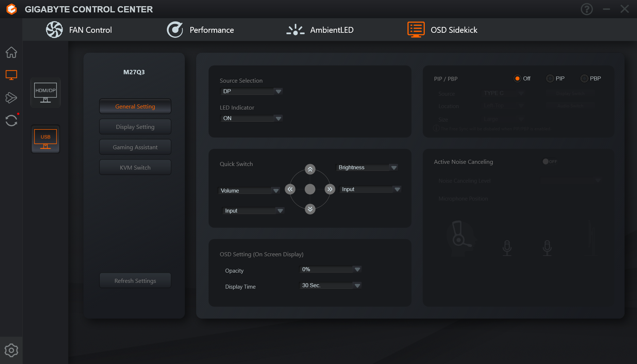The height and width of the screenshot is (364, 637).
Task: Select the second standalone microphone icon
Action: point(547,248)
